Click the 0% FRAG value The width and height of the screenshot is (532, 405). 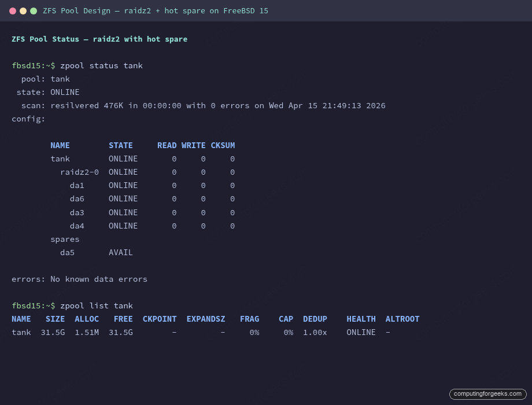tap(254, 332)
